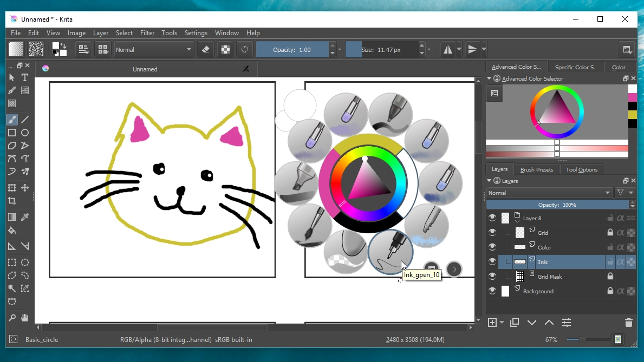644x362 pixels.
Task: Open the layer blending mode dropdown
Action: coord(550,192)
